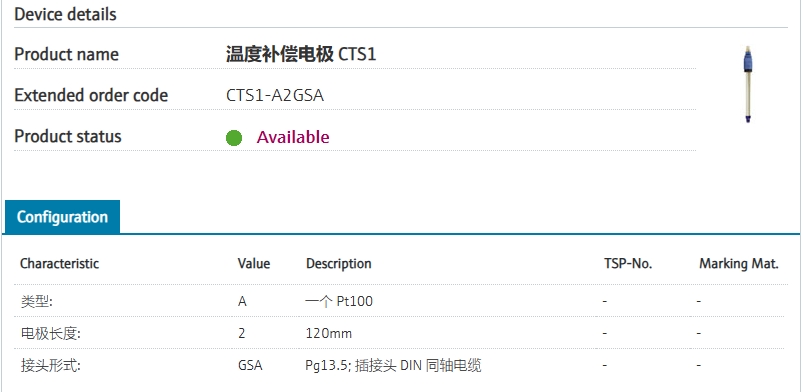Click the TSP-No. column header
Viewport: 804px width, 392px height.
tap(628, 264)
